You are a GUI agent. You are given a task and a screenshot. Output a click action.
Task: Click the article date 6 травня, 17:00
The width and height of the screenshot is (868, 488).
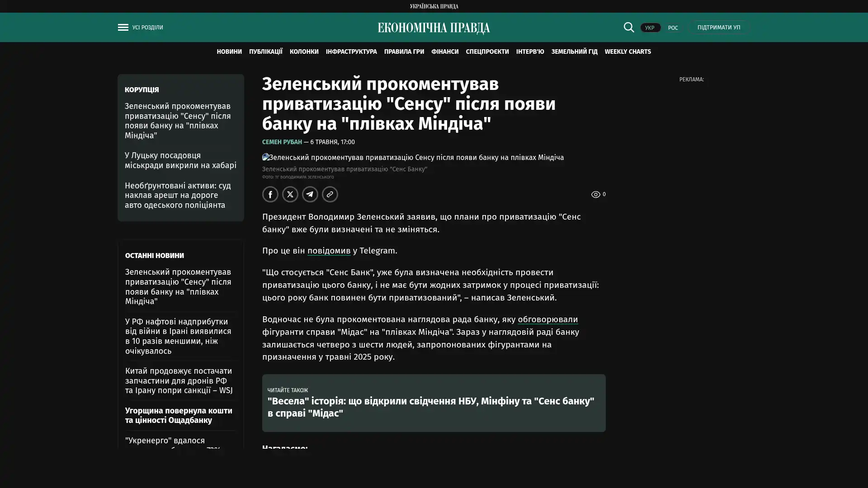click(x=332, y=142)
